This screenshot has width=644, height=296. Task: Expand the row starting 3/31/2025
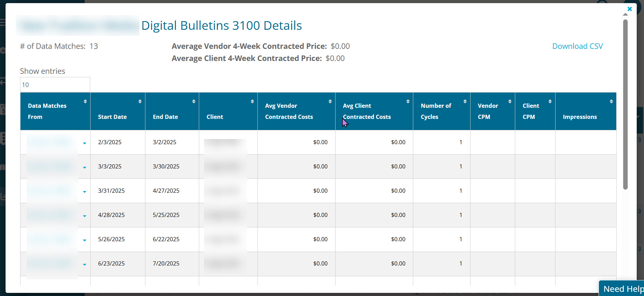tap(84, 192)
